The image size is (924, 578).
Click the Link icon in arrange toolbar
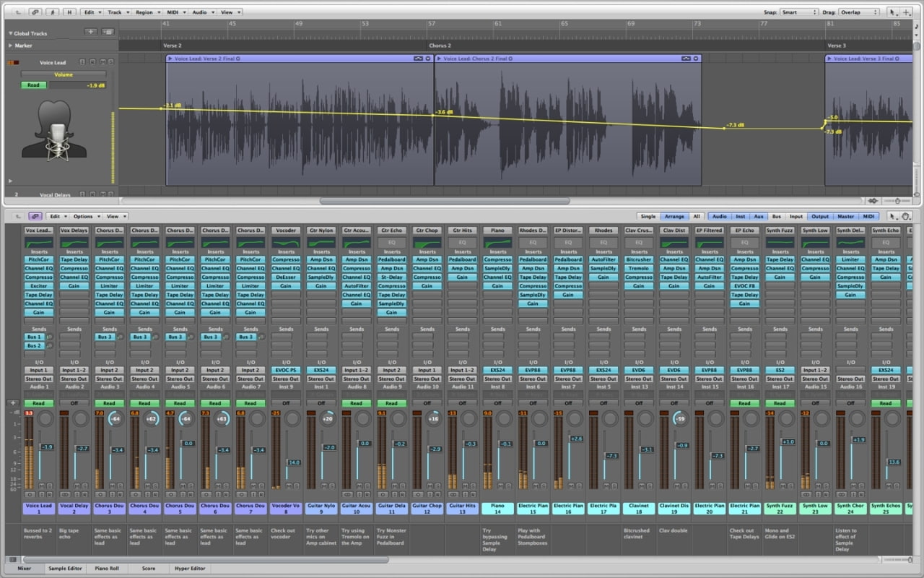(x=35, y=12)
